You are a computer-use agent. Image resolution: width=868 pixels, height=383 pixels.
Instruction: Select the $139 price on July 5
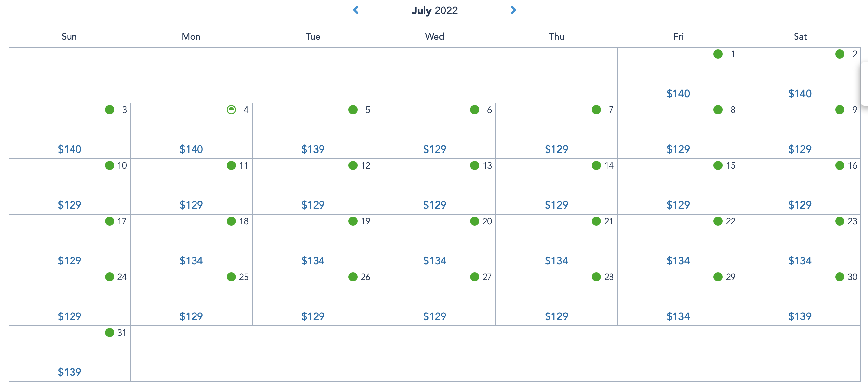click(x=313, y=149)
